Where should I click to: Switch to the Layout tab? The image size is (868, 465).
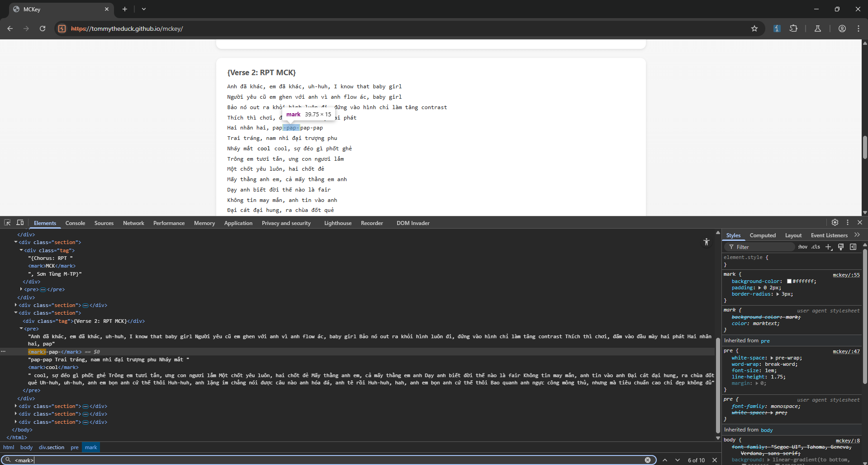click(793, 235)
